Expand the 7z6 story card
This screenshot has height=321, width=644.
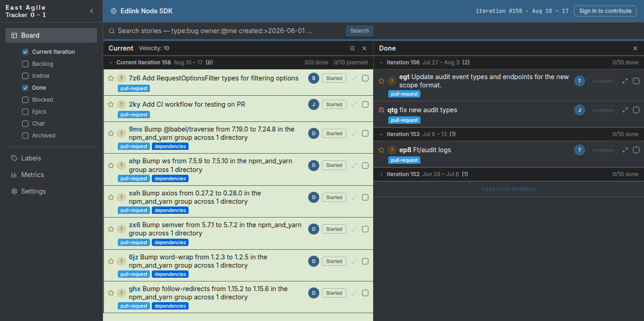[x=354, y=78]
